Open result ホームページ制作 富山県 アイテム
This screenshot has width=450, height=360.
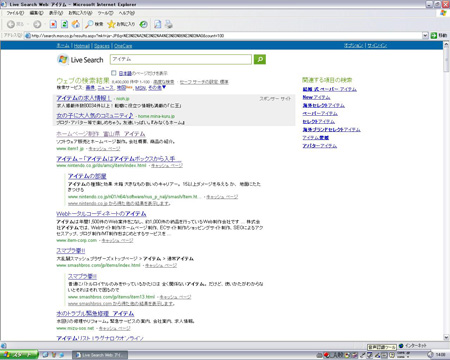101,134
